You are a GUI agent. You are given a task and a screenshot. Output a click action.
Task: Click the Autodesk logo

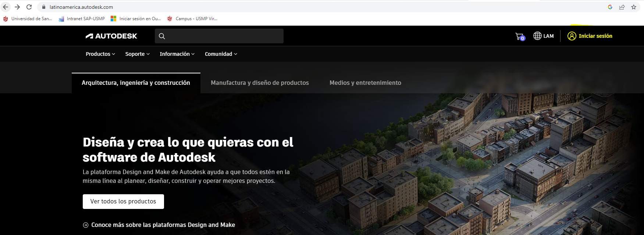coord(111,36)
